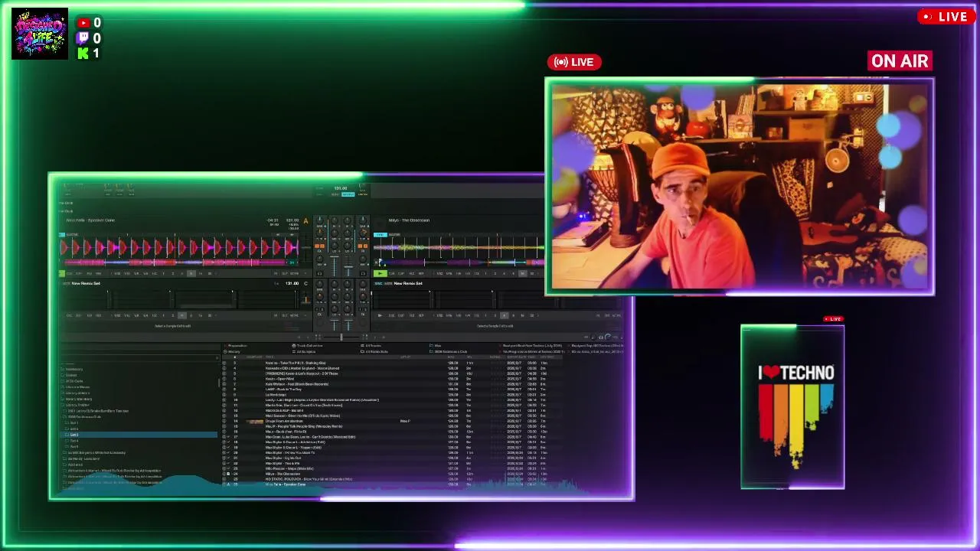The width and height of the screenshot is (980, 551).
Task: Click the CUP button on deck B
Action: click(x=400, y=273)
